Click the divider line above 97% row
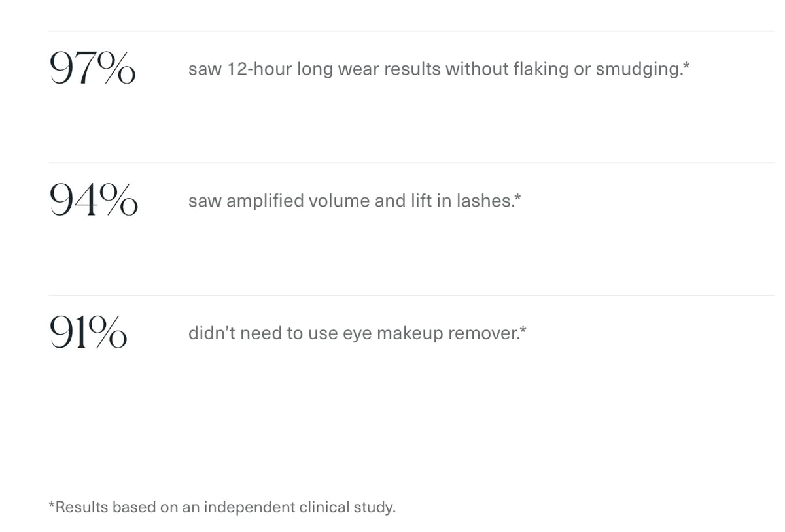This screenshot has width=785, height=532. 411,31
